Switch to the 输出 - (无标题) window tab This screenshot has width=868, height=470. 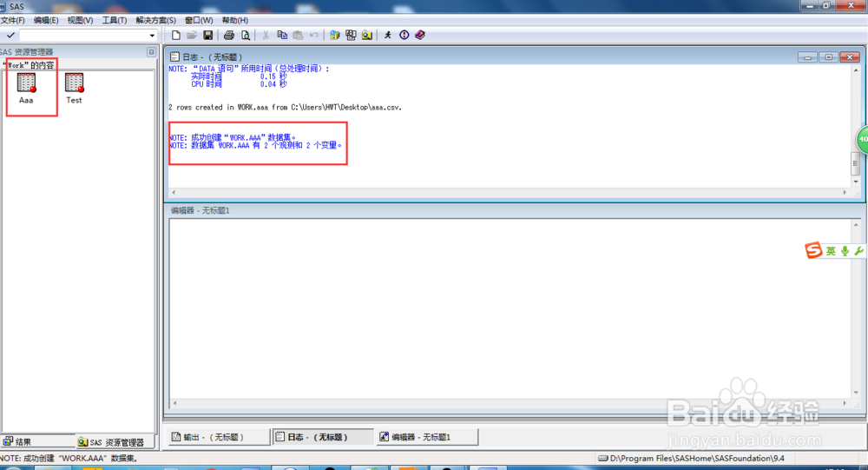219,437
